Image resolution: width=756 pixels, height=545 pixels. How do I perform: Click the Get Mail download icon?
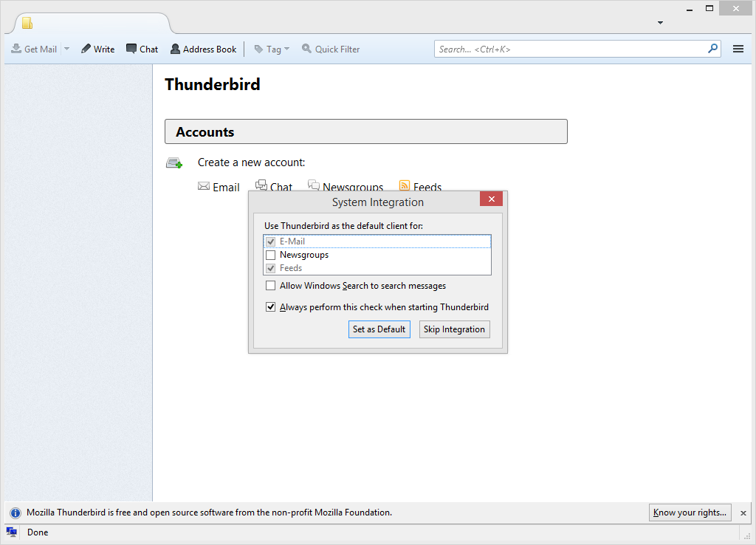click(x=16, y=49)
